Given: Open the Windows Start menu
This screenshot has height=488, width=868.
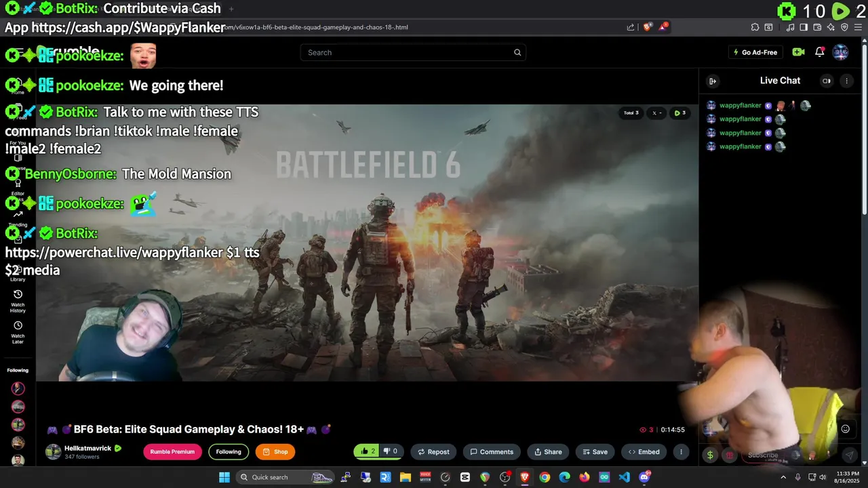Looking at the screenshot, I should 224,477.
